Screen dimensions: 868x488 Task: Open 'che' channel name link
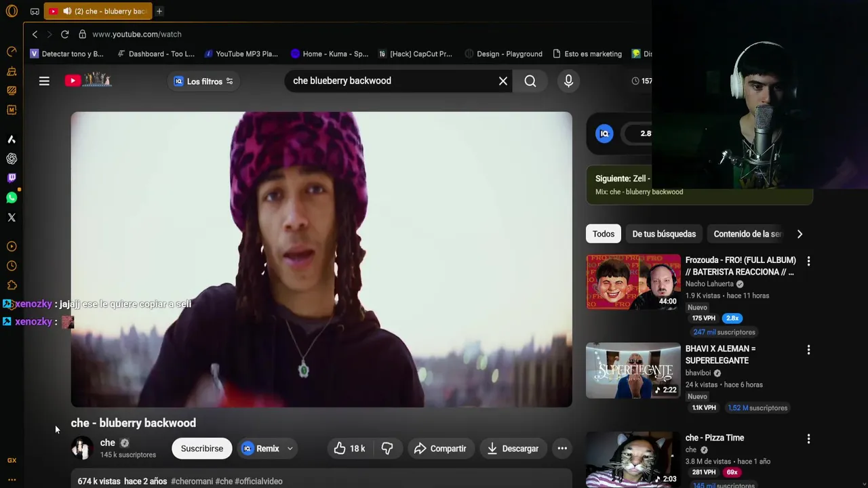tap(108, 443)
